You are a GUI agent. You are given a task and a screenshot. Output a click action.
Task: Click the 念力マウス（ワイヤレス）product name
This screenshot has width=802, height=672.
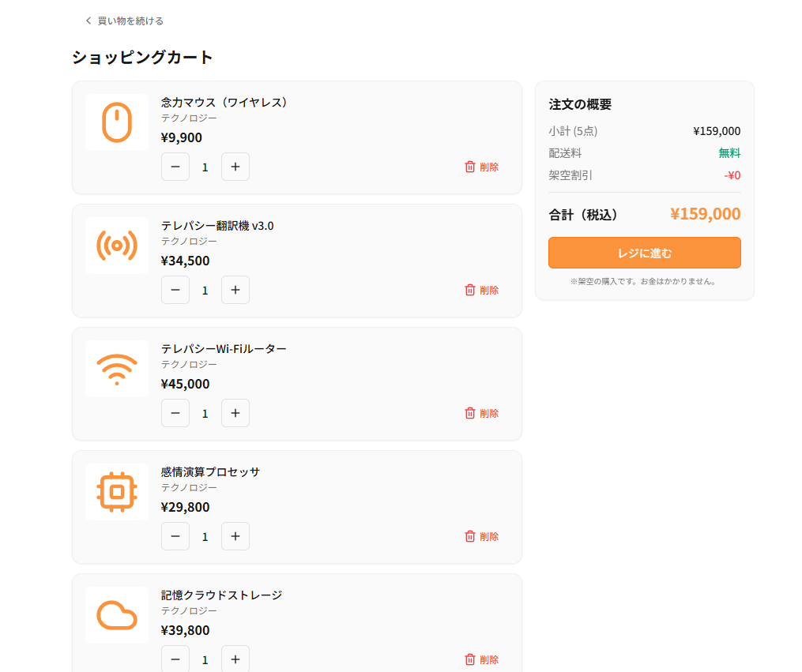coord(224,103)
